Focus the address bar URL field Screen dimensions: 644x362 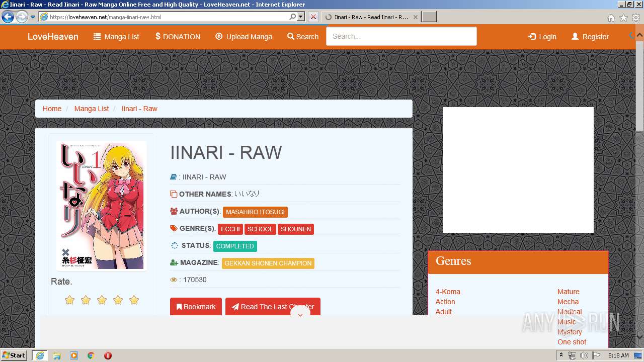[x=168, y=17]
